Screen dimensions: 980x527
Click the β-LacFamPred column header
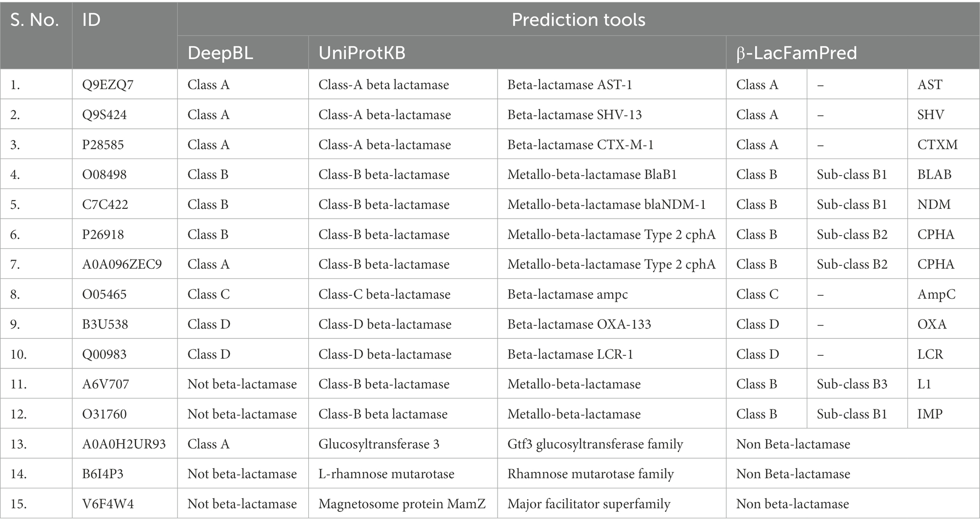tap(853, 52)
